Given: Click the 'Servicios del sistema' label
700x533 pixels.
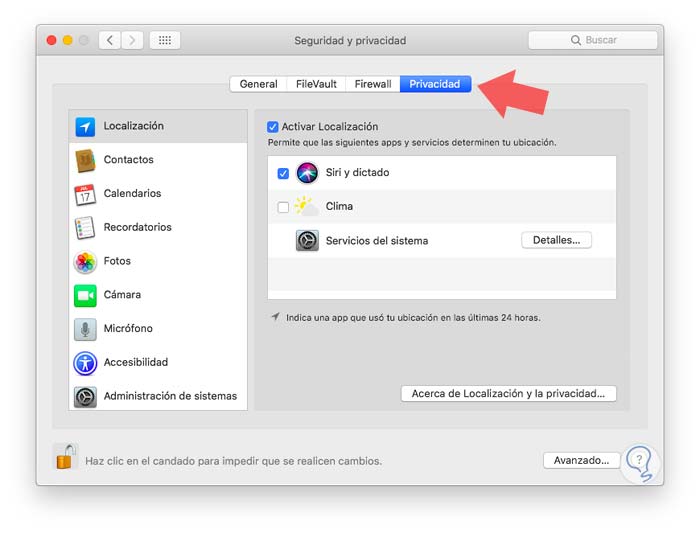Looking at the screenshot, I should (377, 241).
